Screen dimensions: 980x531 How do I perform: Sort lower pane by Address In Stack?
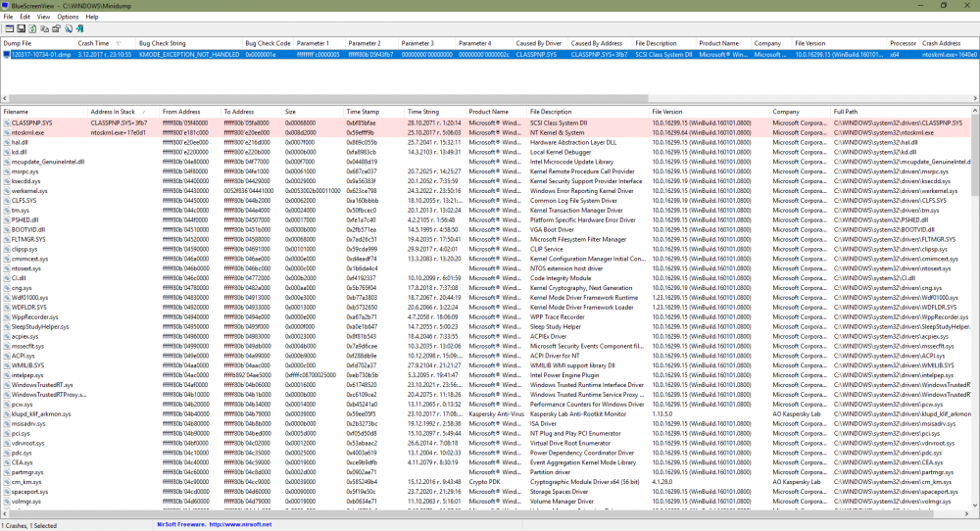coord(123,112)
